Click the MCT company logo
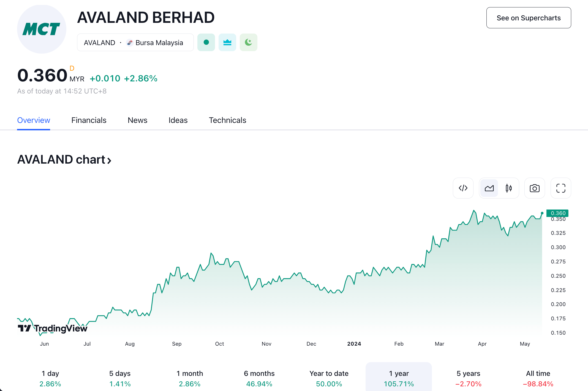This screenshot has height=391, width=588. click(42, 29)
